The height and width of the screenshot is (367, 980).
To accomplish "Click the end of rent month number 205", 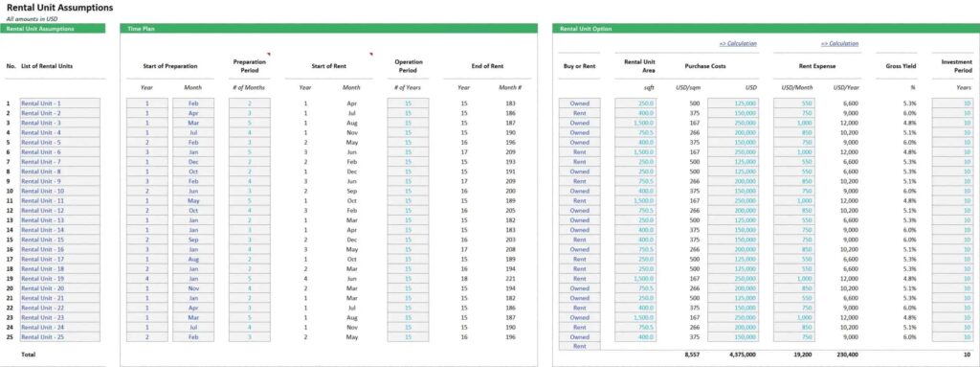I will [x=511, y=211].
